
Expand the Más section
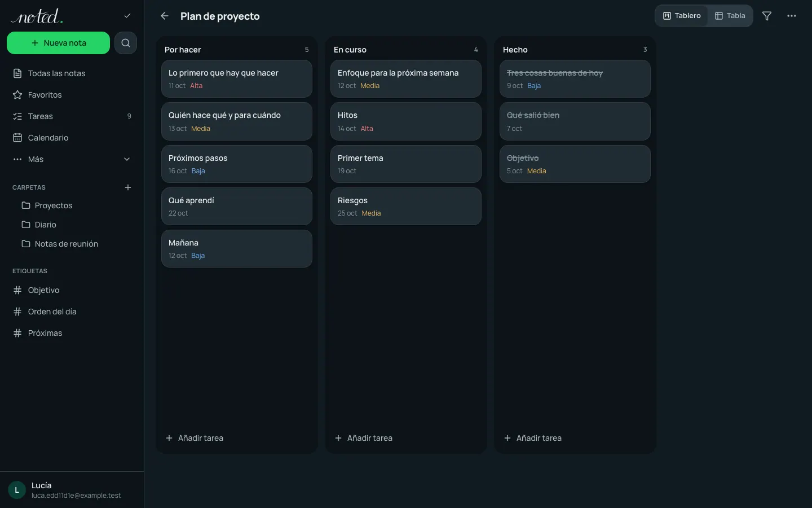(x=72, y=159)
